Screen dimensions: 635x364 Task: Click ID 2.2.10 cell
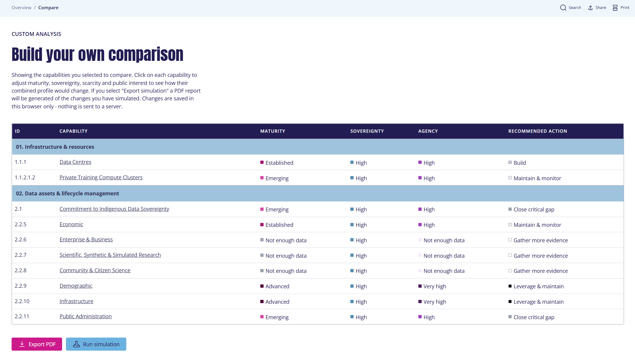[x=22, y=301]
